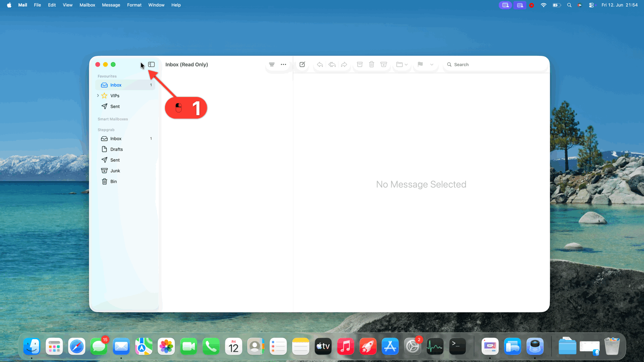Open the Junk mailbox

point(125,171)
